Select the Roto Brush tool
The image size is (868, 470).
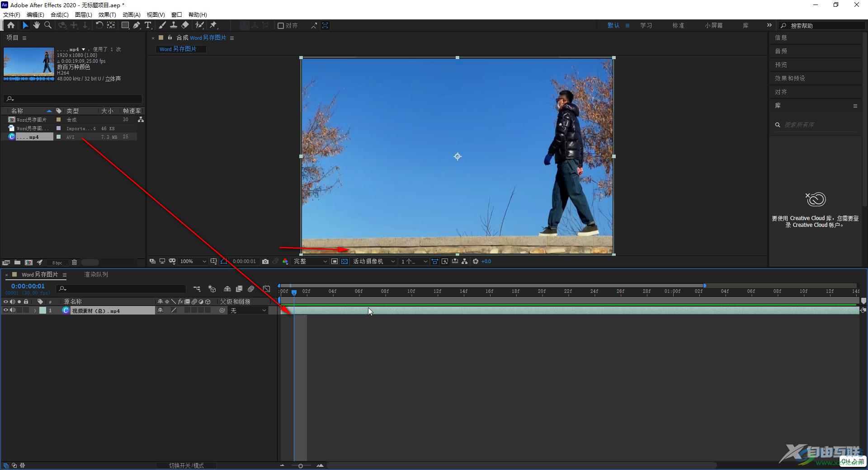pyautogui.click(x=199, y=25)
